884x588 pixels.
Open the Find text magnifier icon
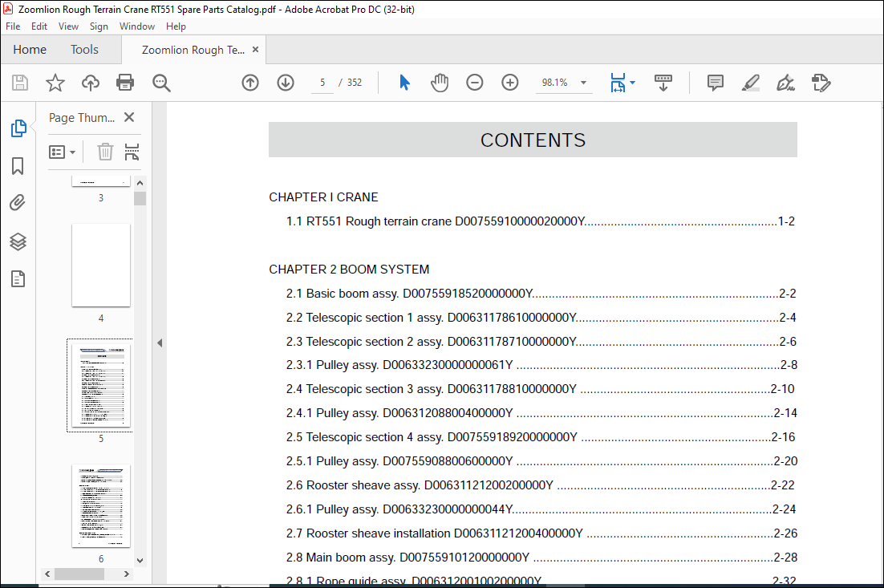pyautogui.click(x=161, y=83)
